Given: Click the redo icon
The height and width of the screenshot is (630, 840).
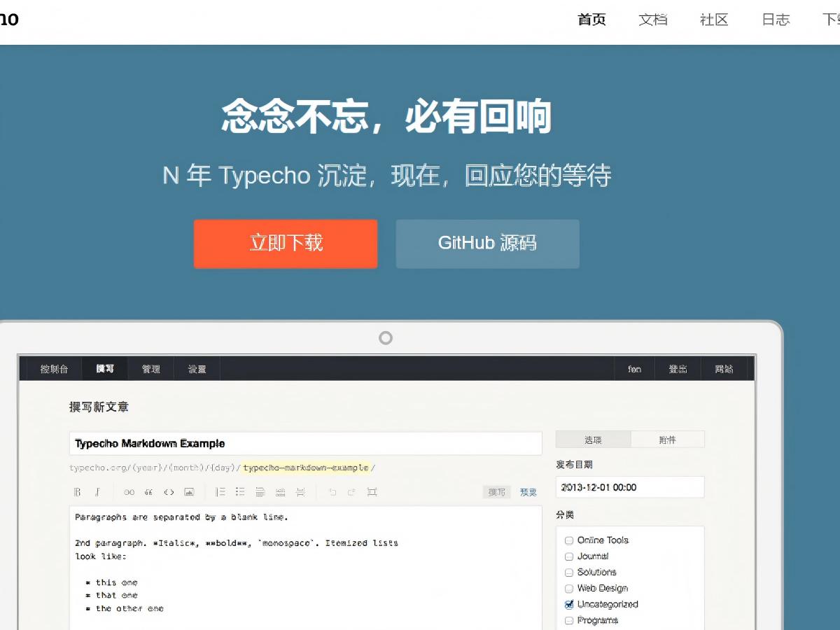Looking at the screenshot, I should coord(352,492).
